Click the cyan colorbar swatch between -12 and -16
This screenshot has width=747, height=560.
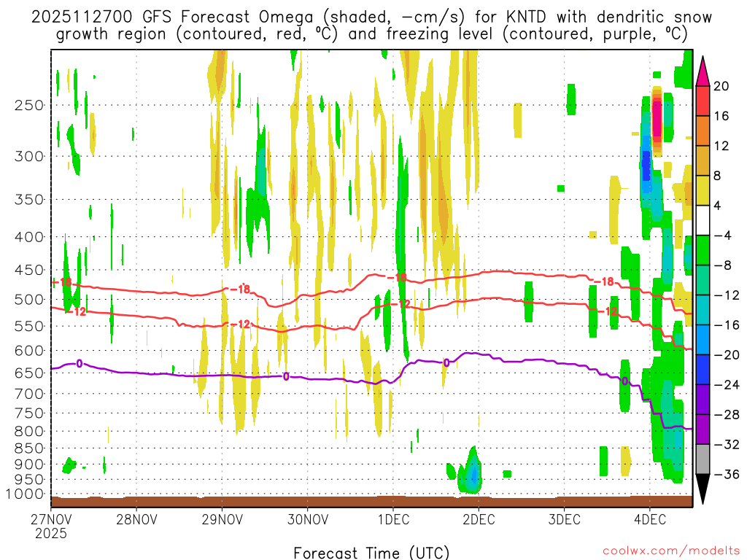point(703,310)
